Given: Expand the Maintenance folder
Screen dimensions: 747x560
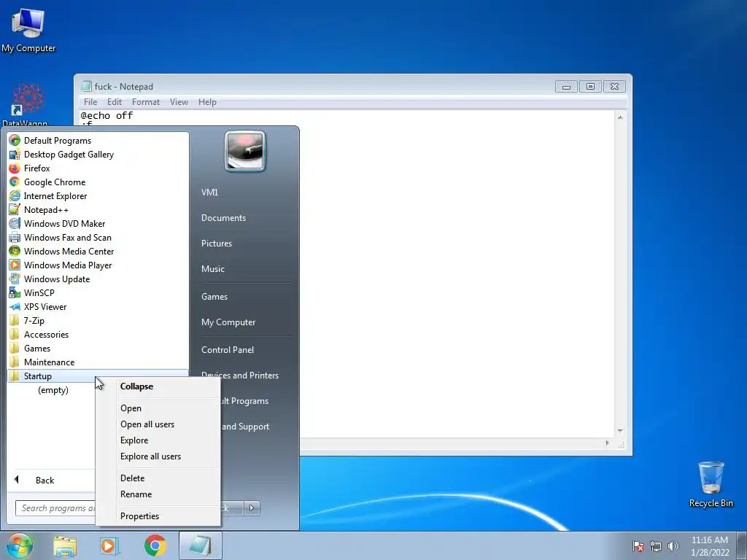Looking at the screenshot, I should coord(98,362).
